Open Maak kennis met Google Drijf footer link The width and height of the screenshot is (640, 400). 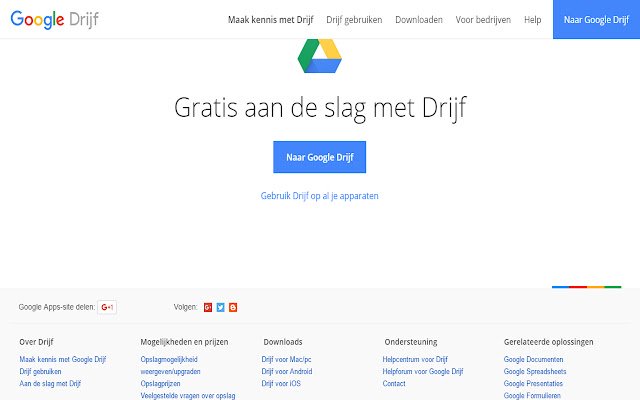pyautogui.click(x=63, y=360)
